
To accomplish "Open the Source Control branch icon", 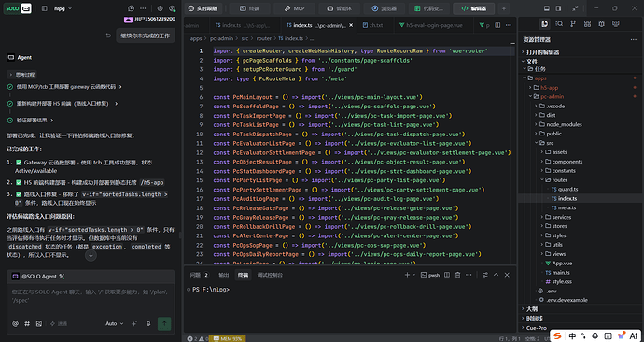I will (573, 24).
